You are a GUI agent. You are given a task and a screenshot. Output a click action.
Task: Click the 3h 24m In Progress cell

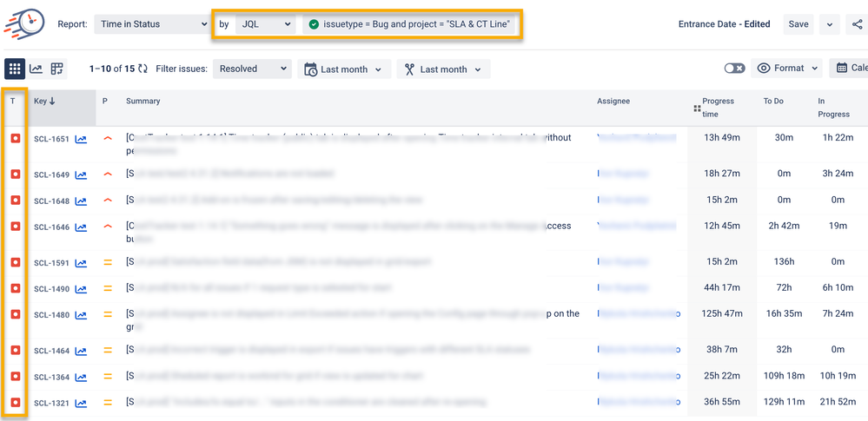[838, 173]
